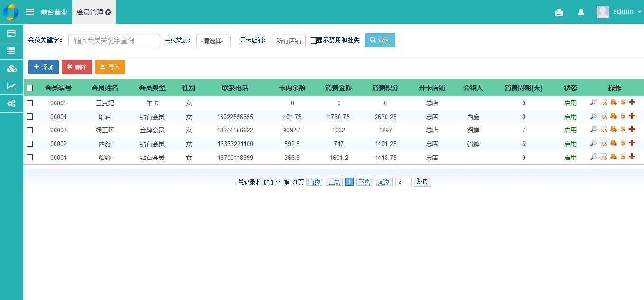Screen dimensions: 644x300
Task: Tick the select-all checkbox in table header
Action: (x=30, y=88)
